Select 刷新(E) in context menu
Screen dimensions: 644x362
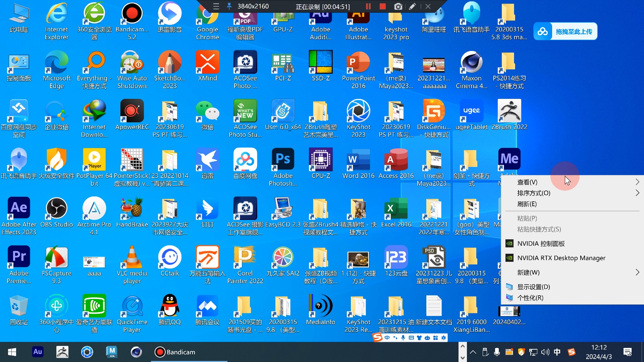527,204
